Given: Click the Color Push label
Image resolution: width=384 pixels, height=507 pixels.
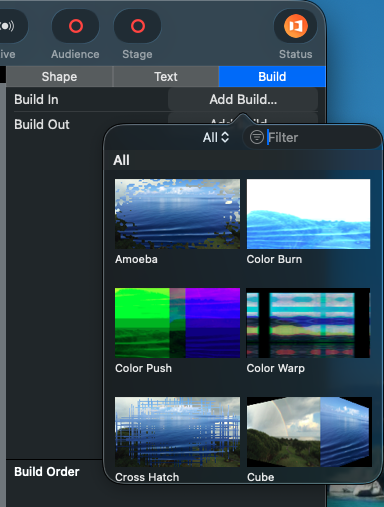Looking at the screenshot, I should point(143,368).
